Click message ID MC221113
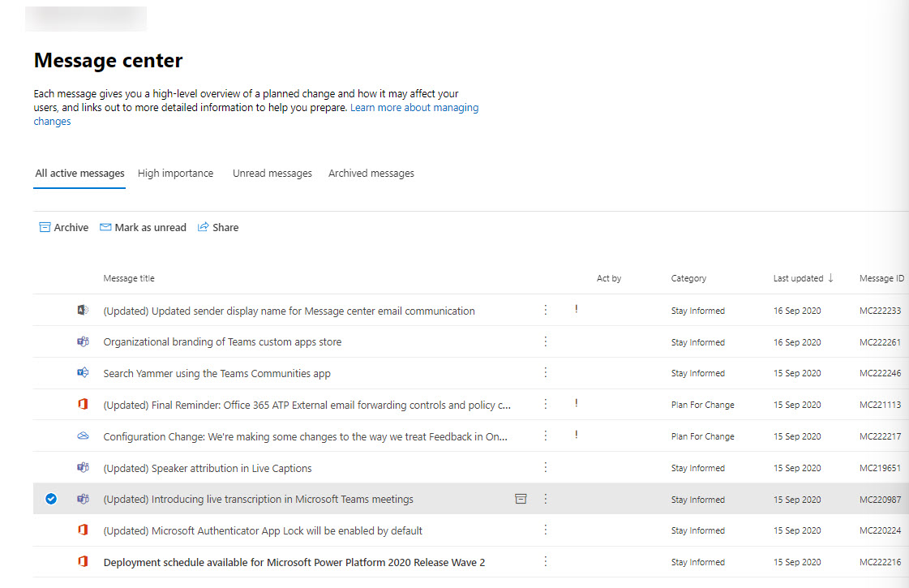909x588 pixels. [x=880, y=405]
